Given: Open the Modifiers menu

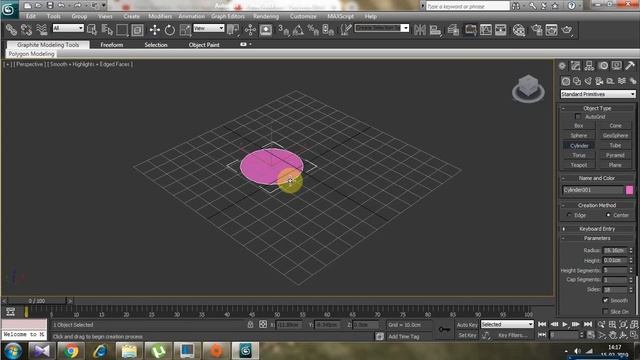Looking at the screenshot, I should click(160, 16).
